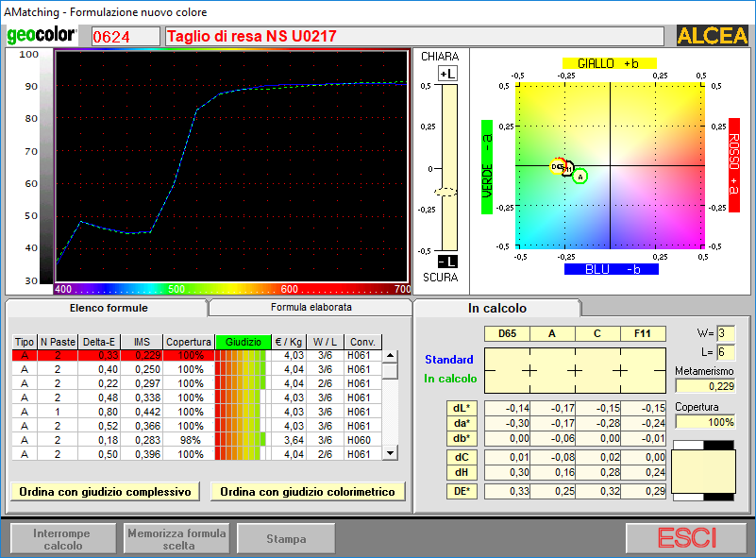Sort by the Giudizio column header
This screenshot has height=558, width=756.
pos(243,342)
